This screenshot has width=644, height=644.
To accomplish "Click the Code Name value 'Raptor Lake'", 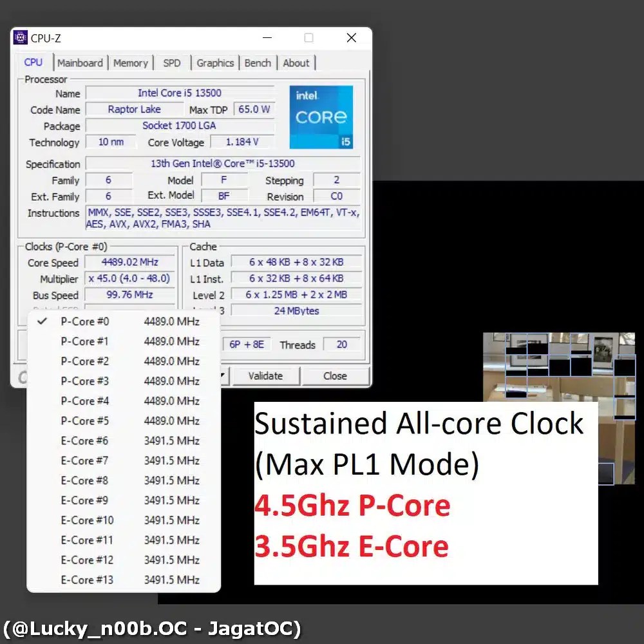I will [x=135, y=109].
